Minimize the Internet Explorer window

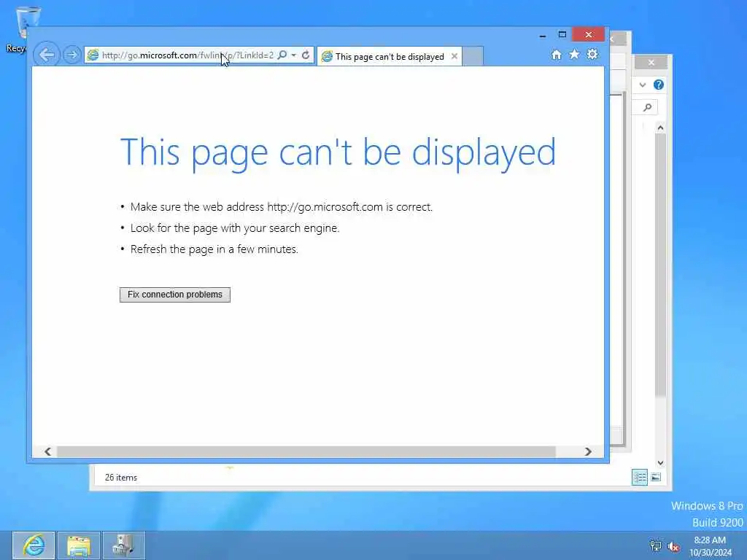coord(543,35)
